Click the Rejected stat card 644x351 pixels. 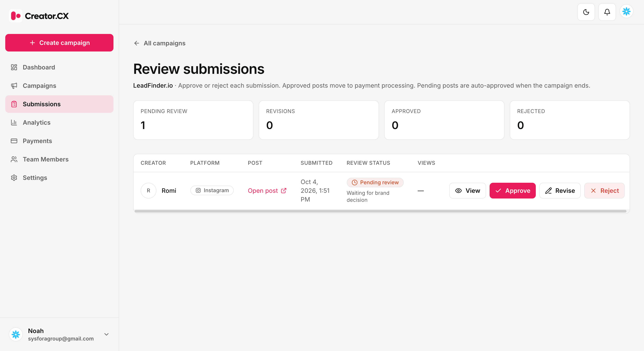pos(570,120)
